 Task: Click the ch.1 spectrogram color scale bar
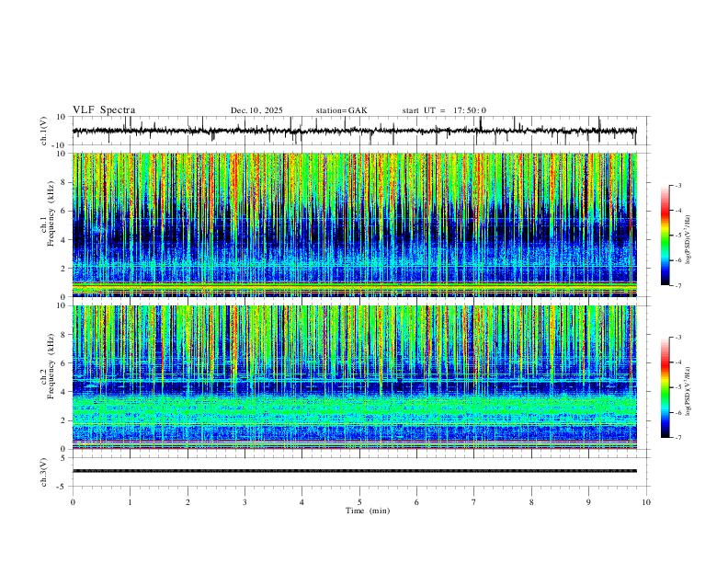[x=665, y=236]
